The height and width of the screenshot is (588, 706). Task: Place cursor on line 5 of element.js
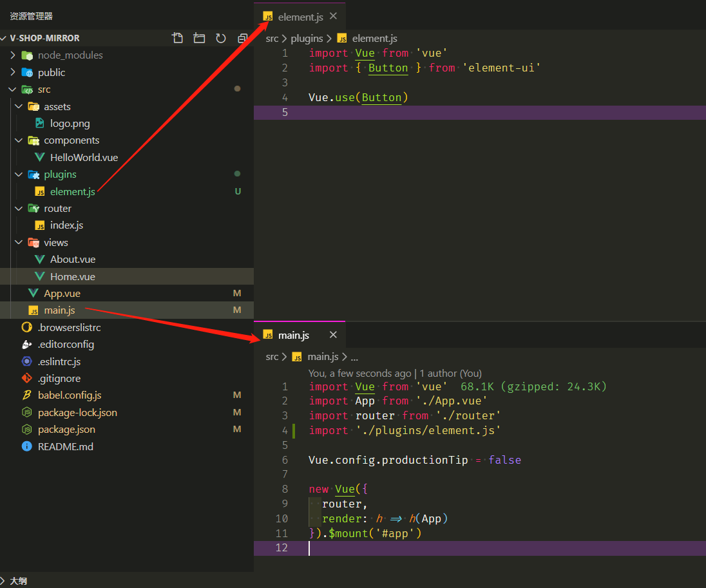pyautogui.click(x=479, y=113)
